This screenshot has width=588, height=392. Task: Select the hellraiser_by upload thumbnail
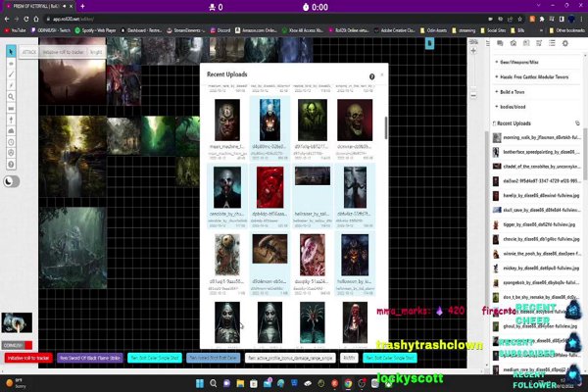click(x=313, y=176)
